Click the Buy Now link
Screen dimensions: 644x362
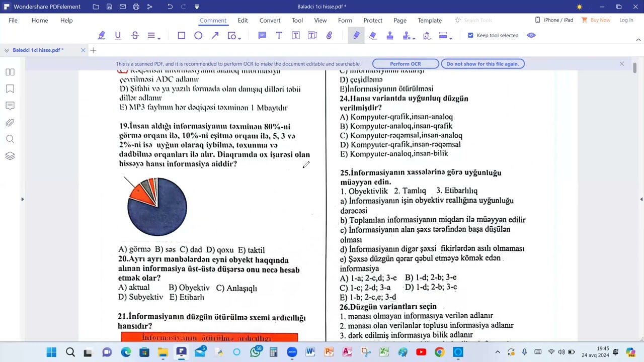pyautogui.click(x=596, y=20)
